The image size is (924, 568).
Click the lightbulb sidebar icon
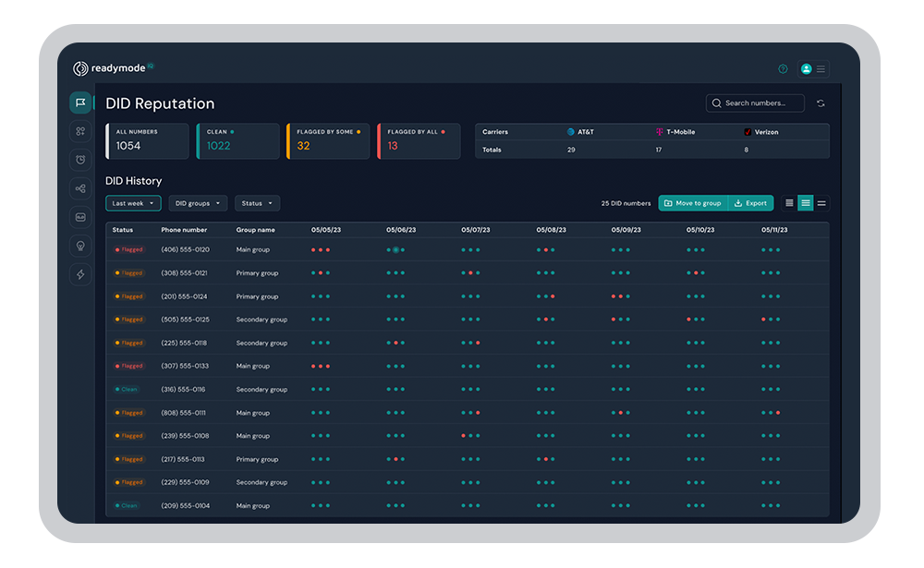[x=80, y=246]
